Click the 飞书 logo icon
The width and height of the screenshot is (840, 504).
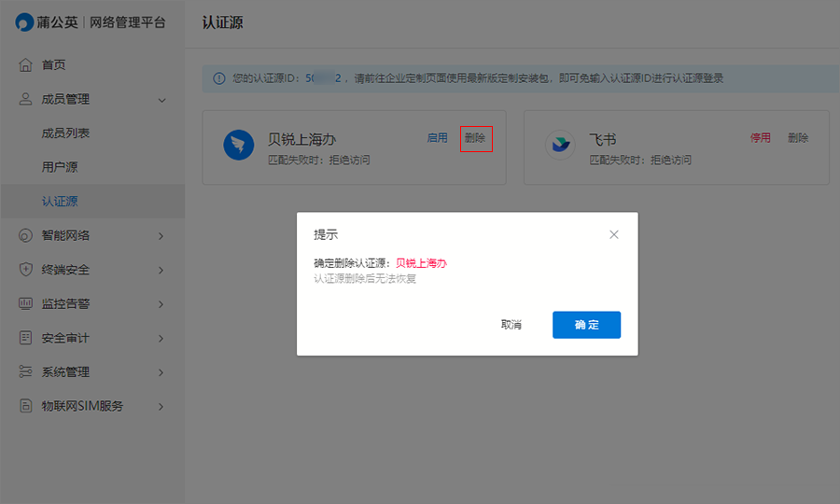[560, 145]
